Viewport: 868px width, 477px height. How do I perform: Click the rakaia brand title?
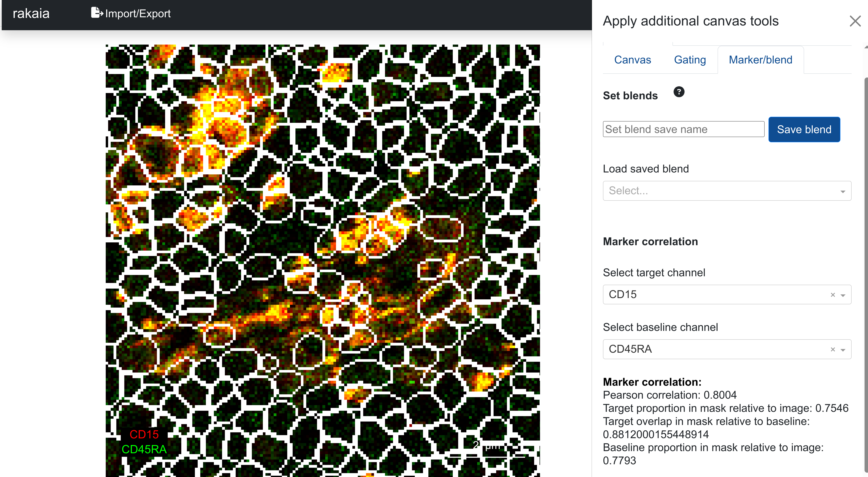click(x=31, y=13)
